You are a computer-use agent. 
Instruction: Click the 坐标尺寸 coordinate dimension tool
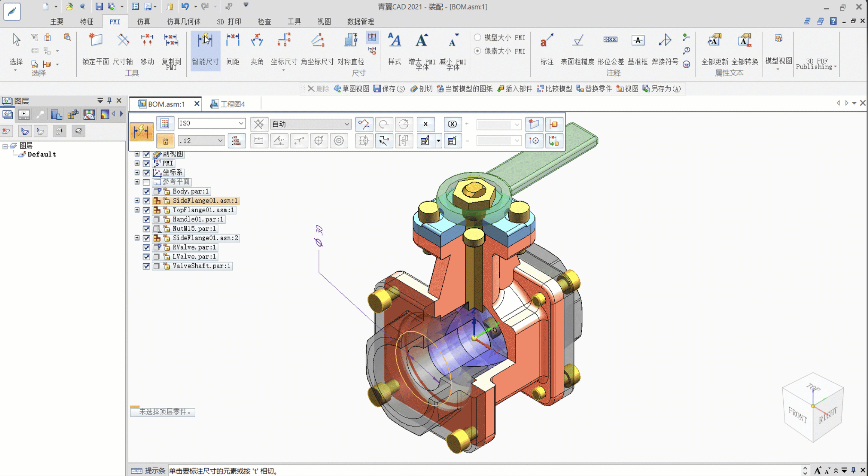(284, 50)
